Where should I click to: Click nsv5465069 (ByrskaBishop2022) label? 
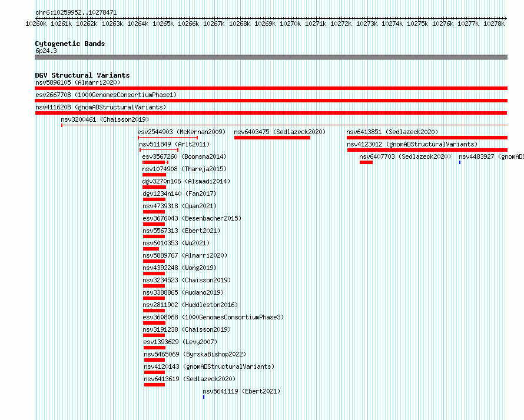195,354
